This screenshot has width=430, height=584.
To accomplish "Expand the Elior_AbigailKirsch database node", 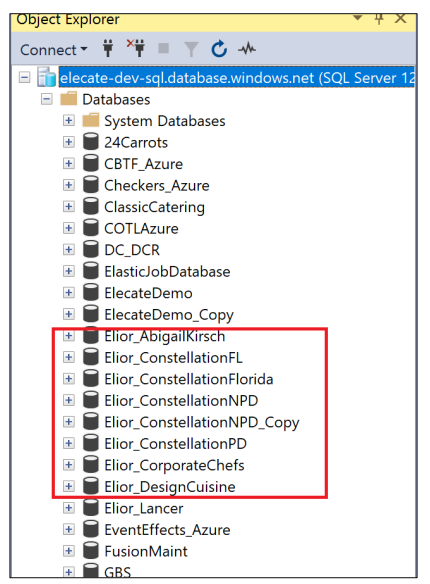I will pyautogui.click(x=69, y=336).
